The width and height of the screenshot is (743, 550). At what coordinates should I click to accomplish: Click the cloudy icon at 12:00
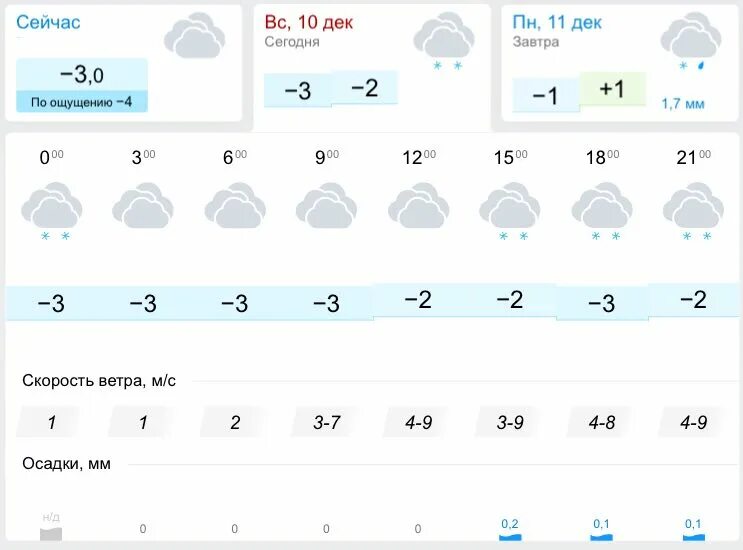(418, 206)
